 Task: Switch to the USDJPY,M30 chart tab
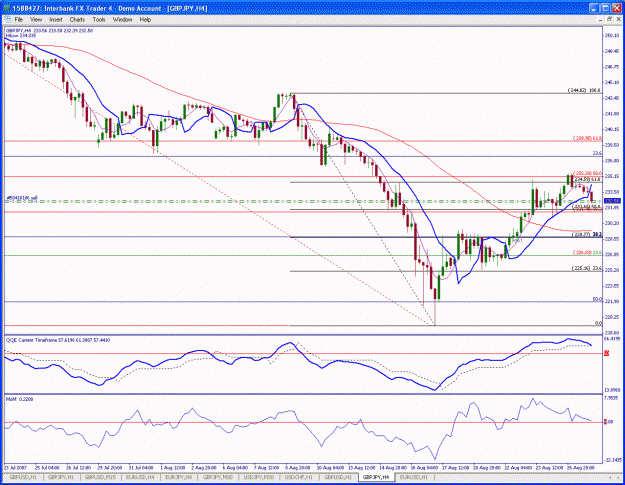click(x=259, y=477)
